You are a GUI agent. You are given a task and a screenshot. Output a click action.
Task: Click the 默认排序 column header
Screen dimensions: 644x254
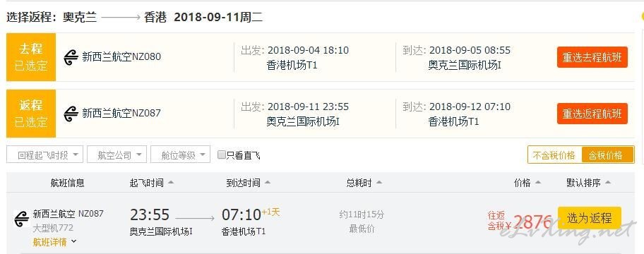tap(583, 183)
